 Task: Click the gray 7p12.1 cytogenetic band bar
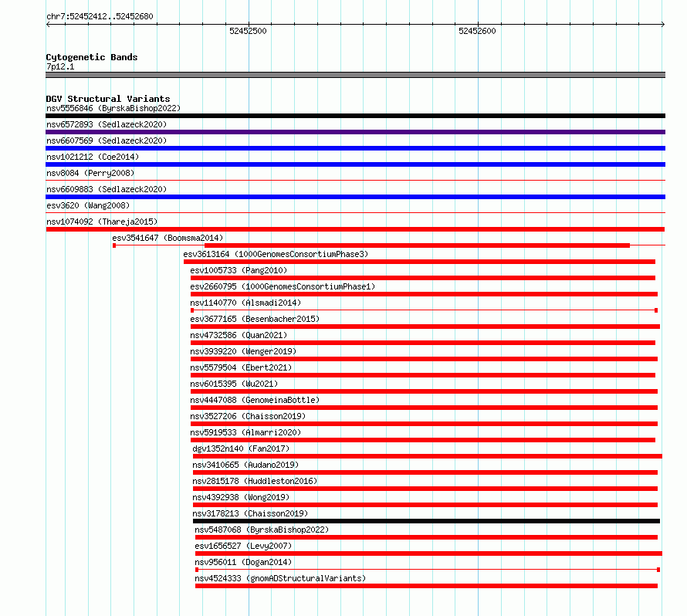pyautogui.click(x=355, y=75)
